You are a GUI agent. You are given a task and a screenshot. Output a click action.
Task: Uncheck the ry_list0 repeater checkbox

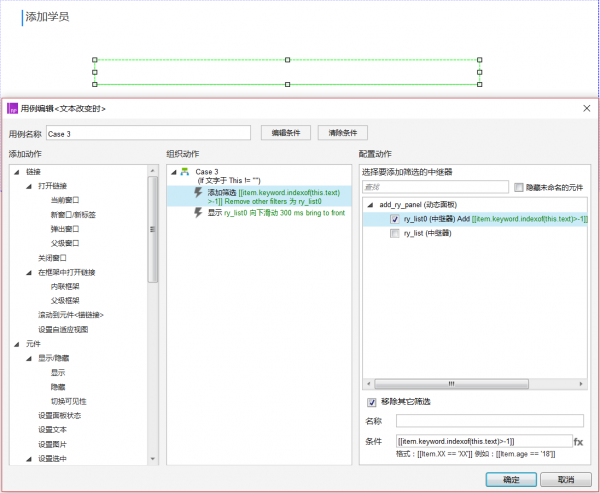(395, 219)
